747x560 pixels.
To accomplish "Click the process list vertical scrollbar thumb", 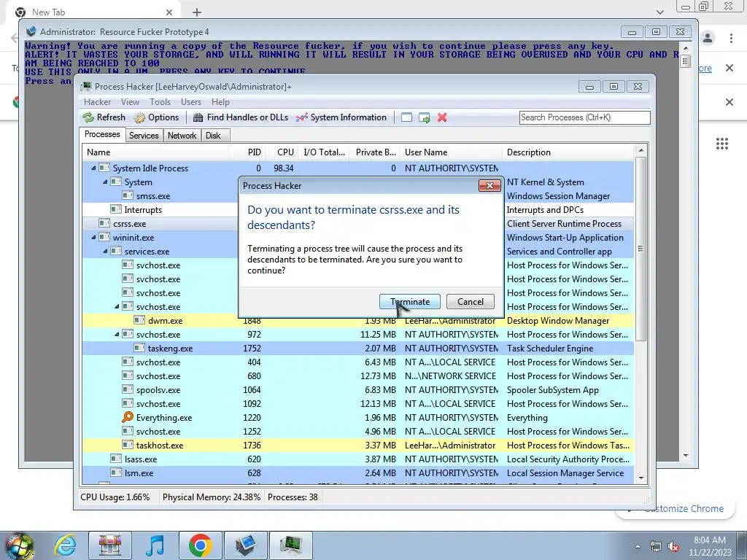I will (x=640, y=249).
